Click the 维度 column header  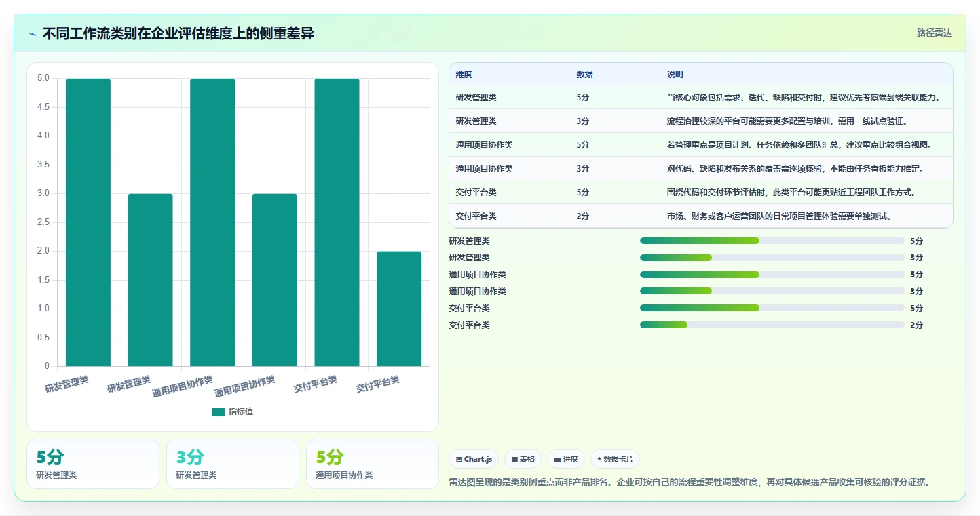point(464,75)
